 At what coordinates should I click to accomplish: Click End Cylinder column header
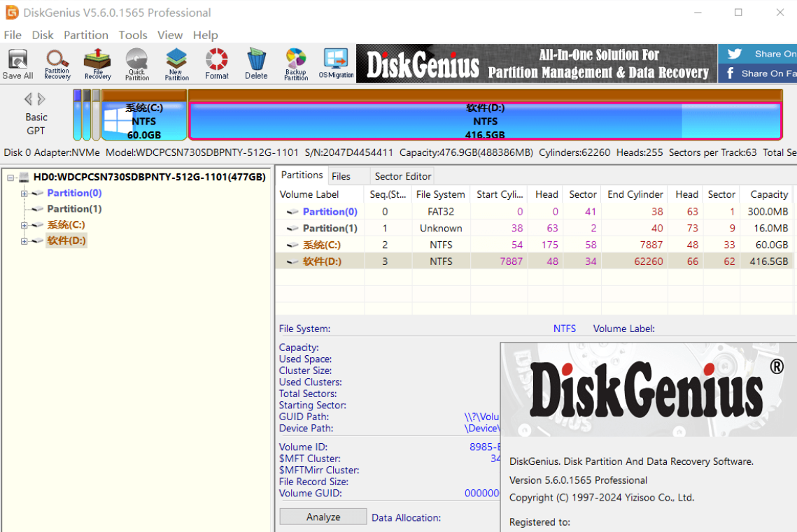(635, 194)
